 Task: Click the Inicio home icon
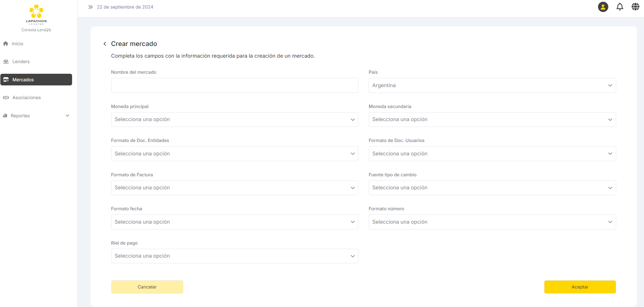[5, 44]
